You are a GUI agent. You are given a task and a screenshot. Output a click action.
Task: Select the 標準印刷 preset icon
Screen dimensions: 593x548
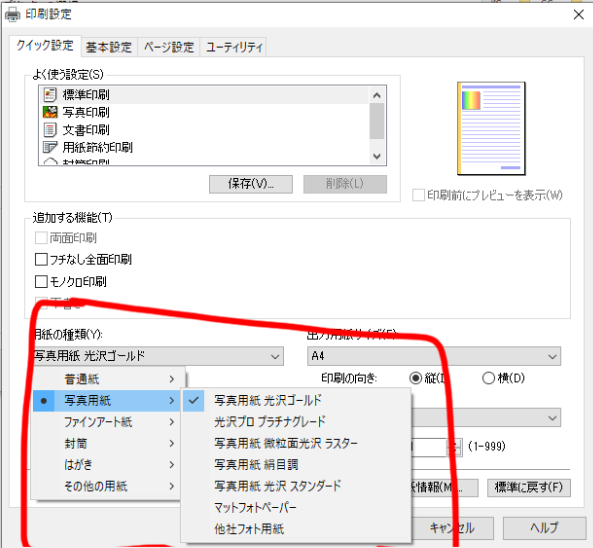[x=50, y=95]
